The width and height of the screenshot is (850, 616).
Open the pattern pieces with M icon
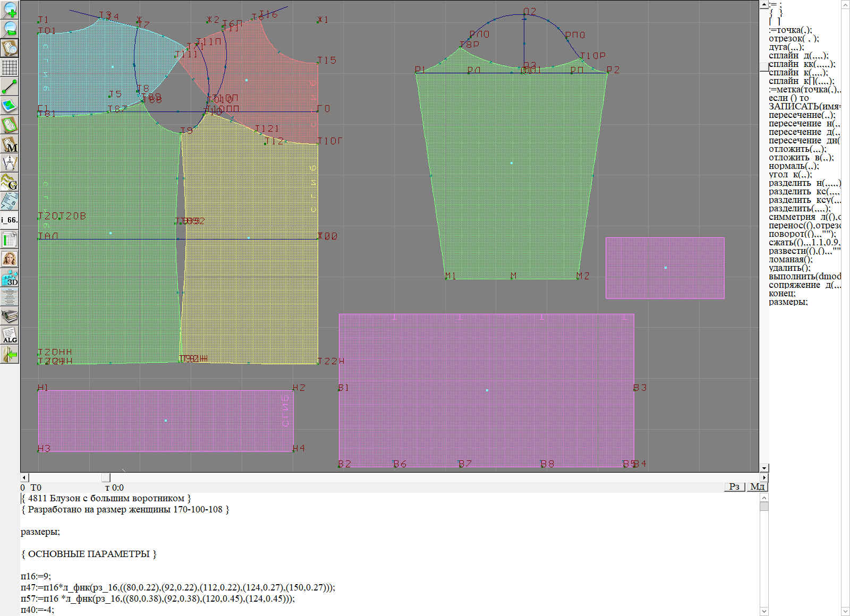pos(10,144)
